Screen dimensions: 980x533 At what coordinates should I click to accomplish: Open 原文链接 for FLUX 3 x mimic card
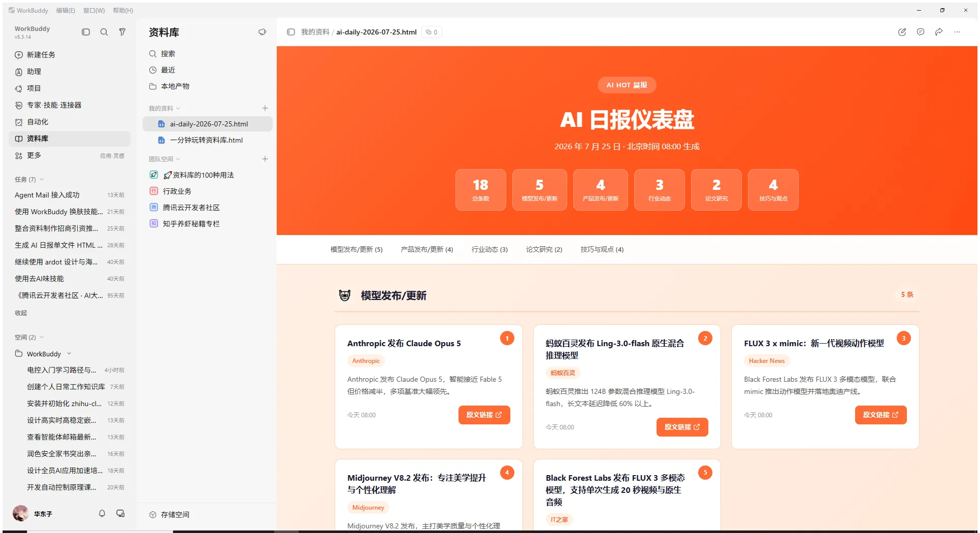tap(881, 415)
